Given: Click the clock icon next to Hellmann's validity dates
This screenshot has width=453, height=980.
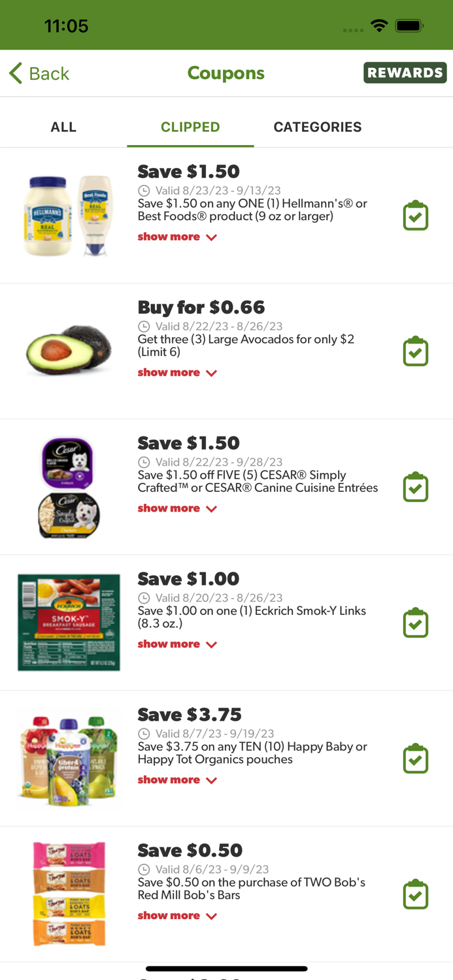Looking at the screenshot, I should 144,191.
